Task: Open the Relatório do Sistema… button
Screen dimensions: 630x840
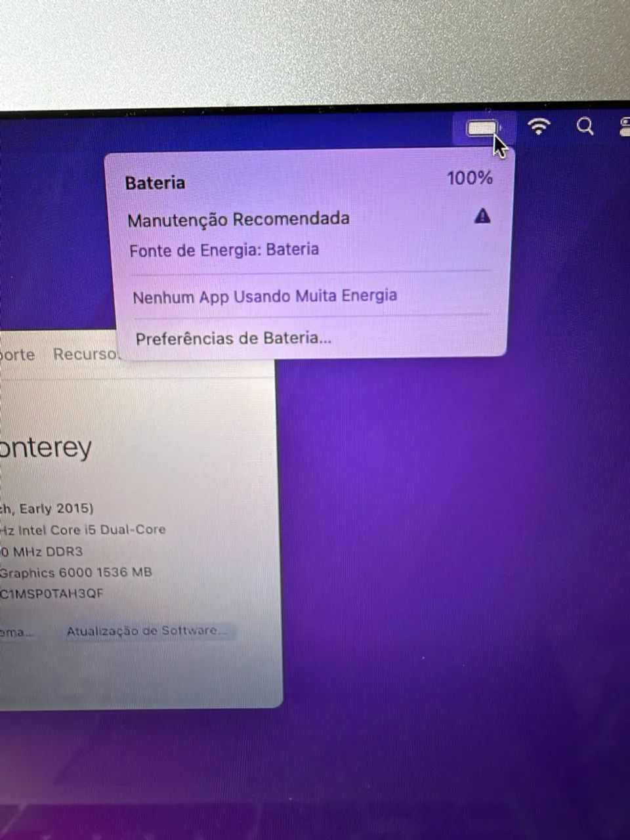Action: pyautogui.click(x=16, y=632)
